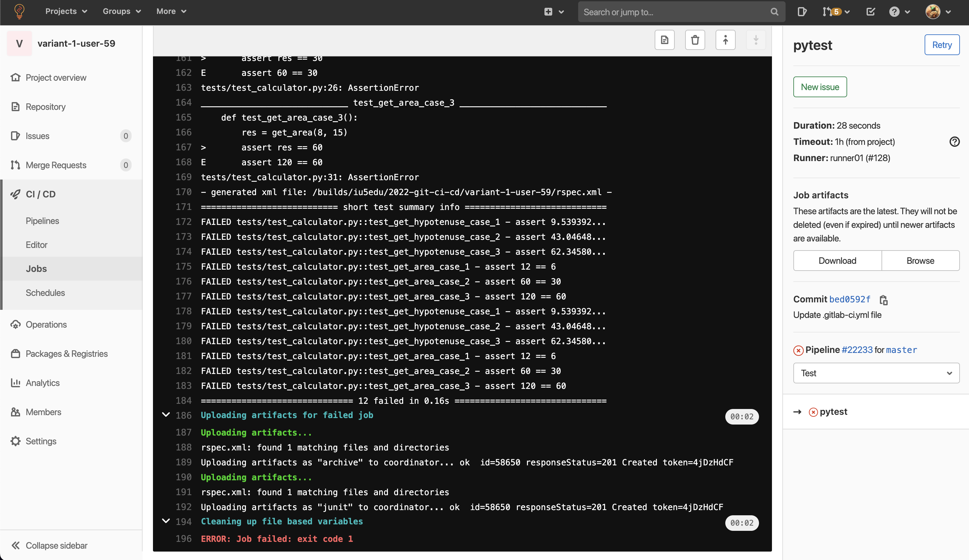Select Jobs under CI / CD

pos(36,268)
